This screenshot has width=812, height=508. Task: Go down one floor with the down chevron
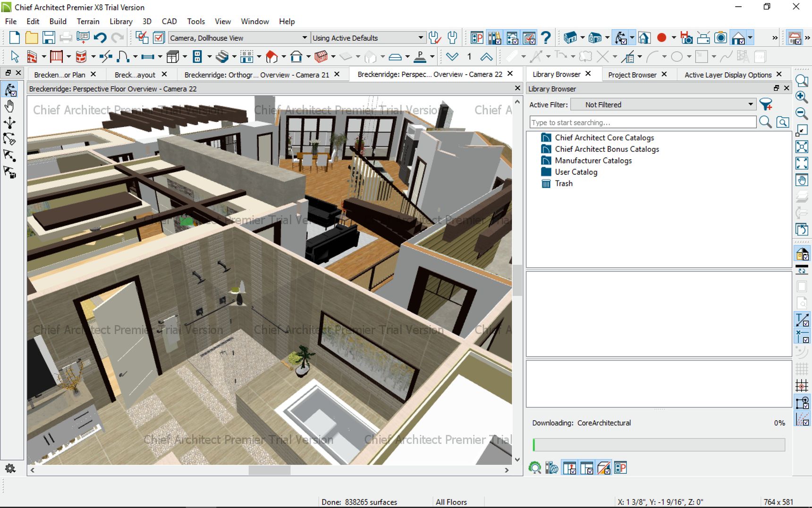tap(452, 57)
